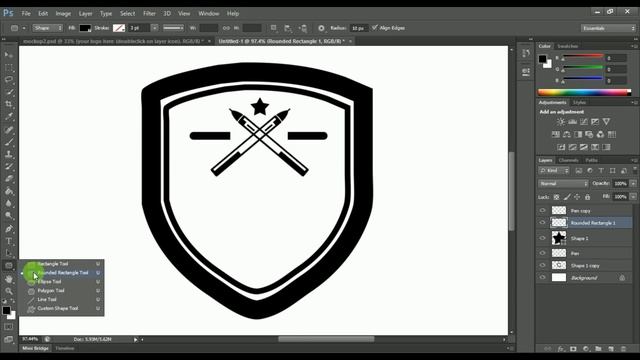Image resolution: width=640 pixels, height=360 pixels.
Task: Hide the Shape 1 layer
Action: coord(542,238)
